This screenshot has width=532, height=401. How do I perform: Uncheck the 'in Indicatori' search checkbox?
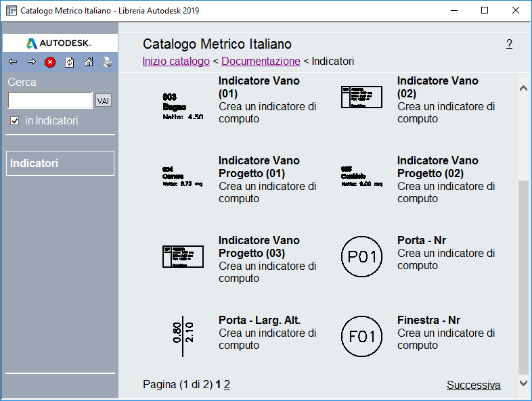coord(15,121)
